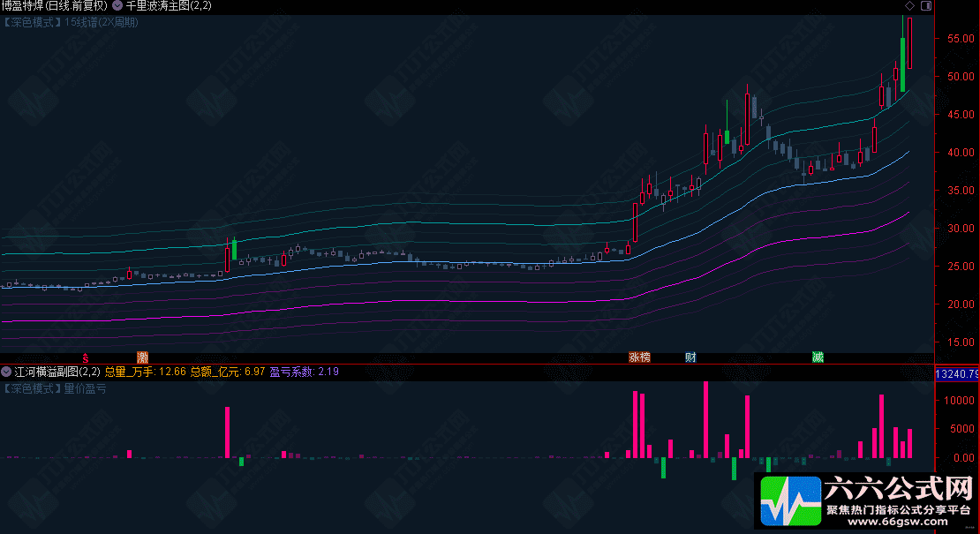This screenshot has height=534, width=980.
Task: Click the diamond icon at top right
Action: tap(910, 5)
